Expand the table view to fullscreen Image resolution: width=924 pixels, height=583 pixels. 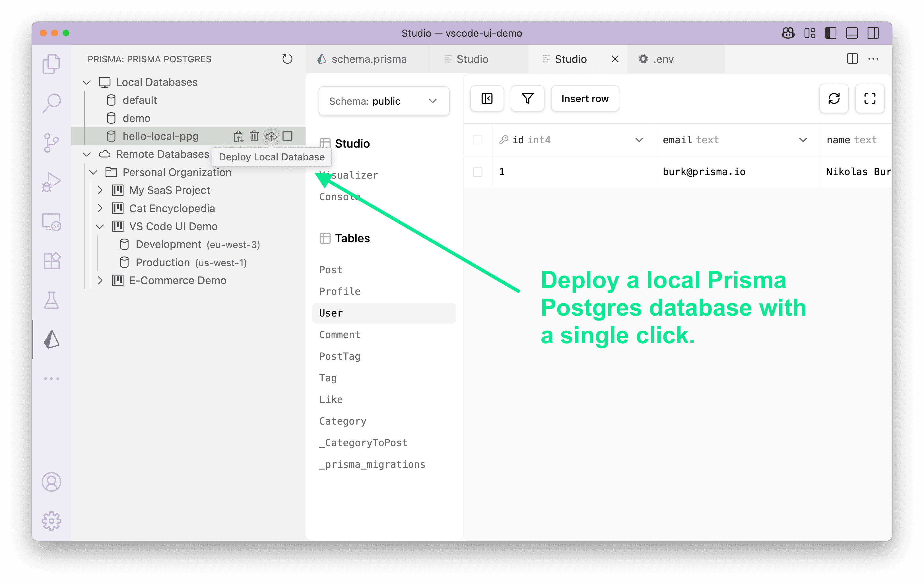(x=869, y=99)
